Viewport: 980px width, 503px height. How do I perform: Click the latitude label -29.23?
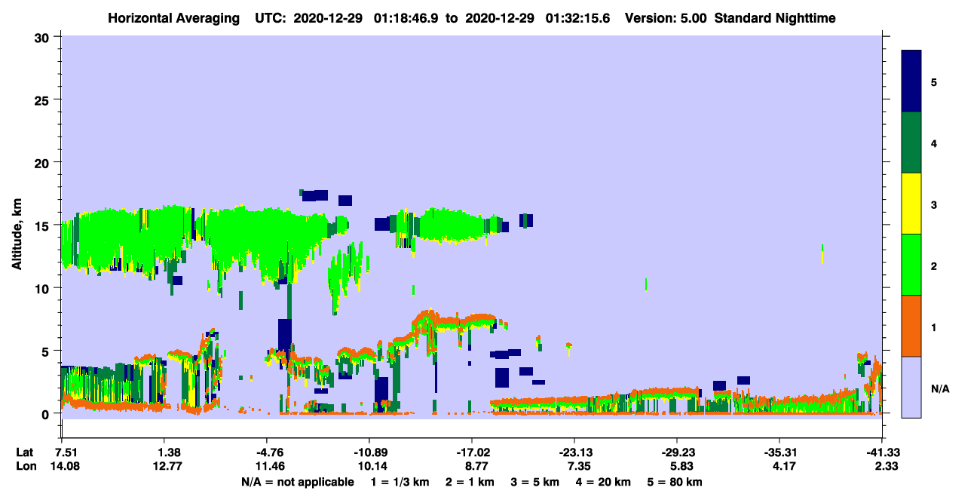[x=676, y=452]
